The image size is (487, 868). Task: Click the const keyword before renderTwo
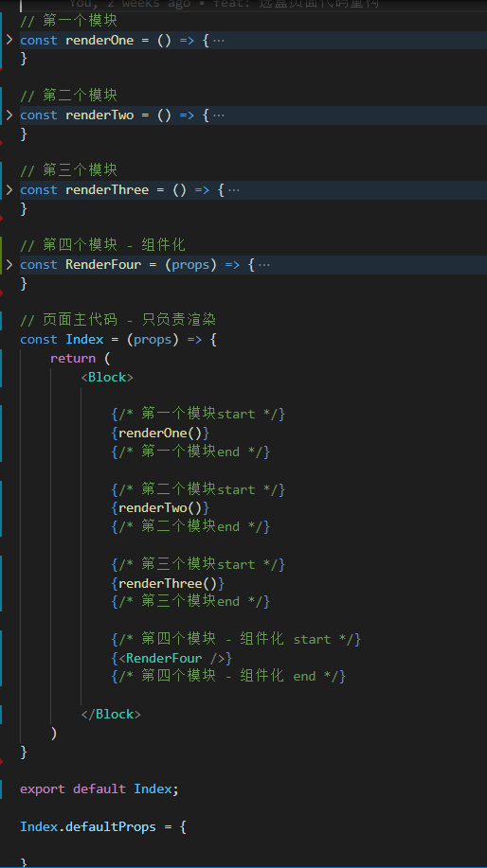(x=39, y=115)
